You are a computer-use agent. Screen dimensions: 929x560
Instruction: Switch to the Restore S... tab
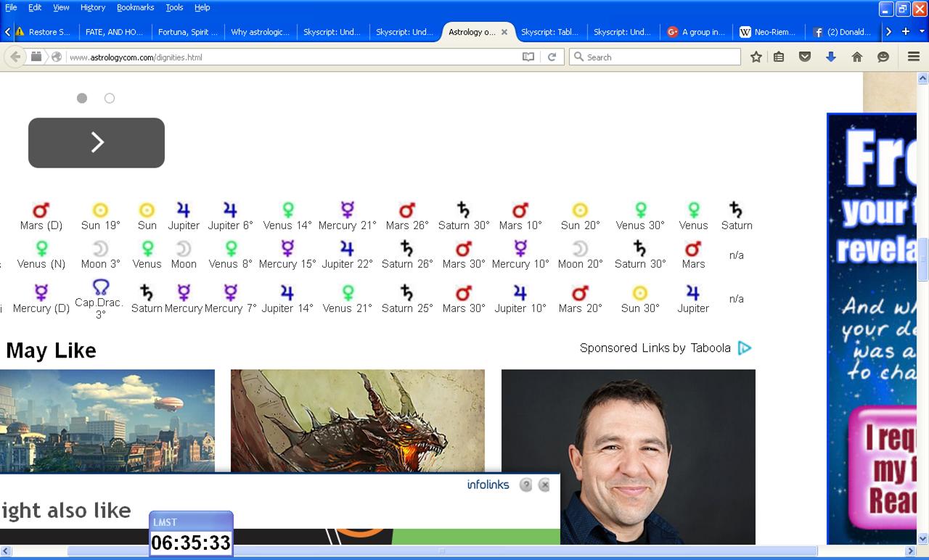coord(44,32)
